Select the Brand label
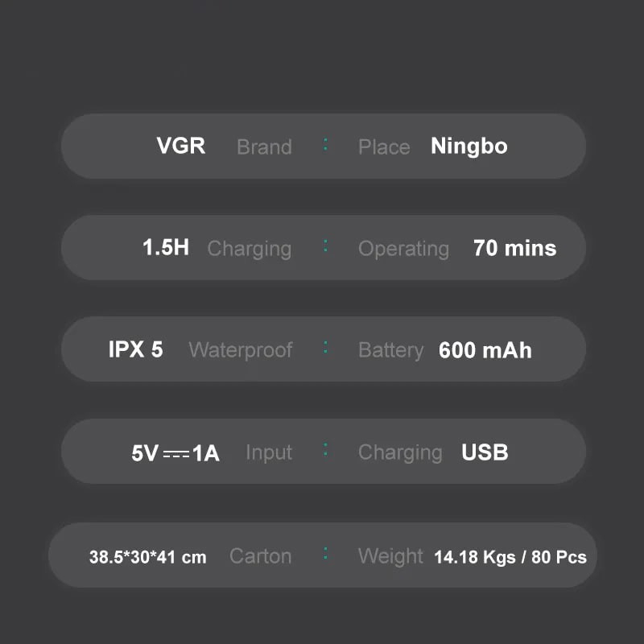 (x=264, y=147)
